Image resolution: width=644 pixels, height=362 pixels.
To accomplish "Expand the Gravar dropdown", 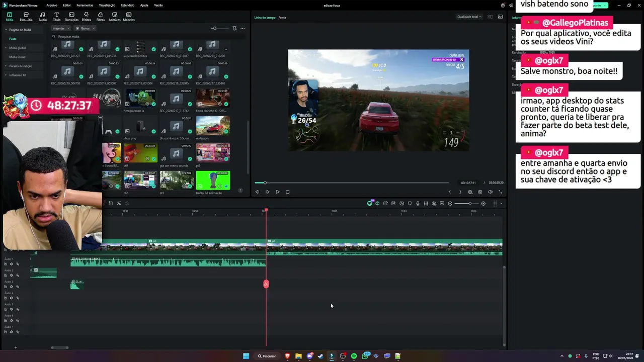I will 85,28.
